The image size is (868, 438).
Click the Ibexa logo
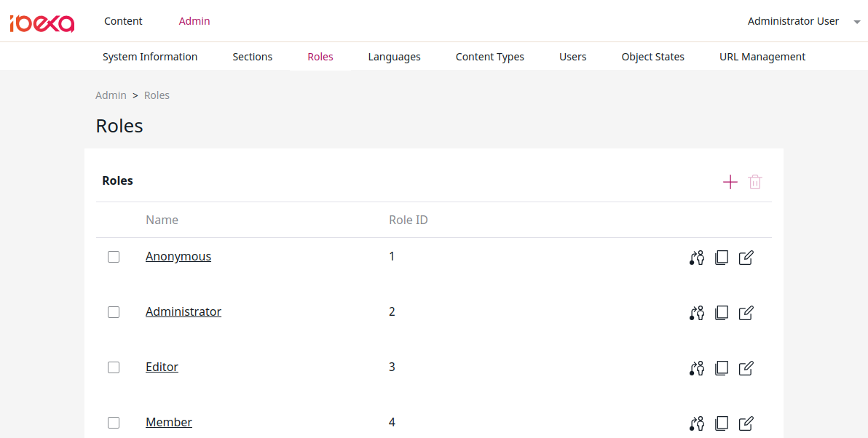[x=42, y=23]
